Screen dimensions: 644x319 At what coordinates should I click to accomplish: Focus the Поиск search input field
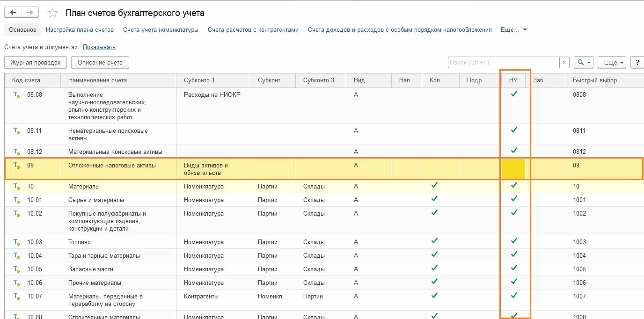tap(503, 62)
